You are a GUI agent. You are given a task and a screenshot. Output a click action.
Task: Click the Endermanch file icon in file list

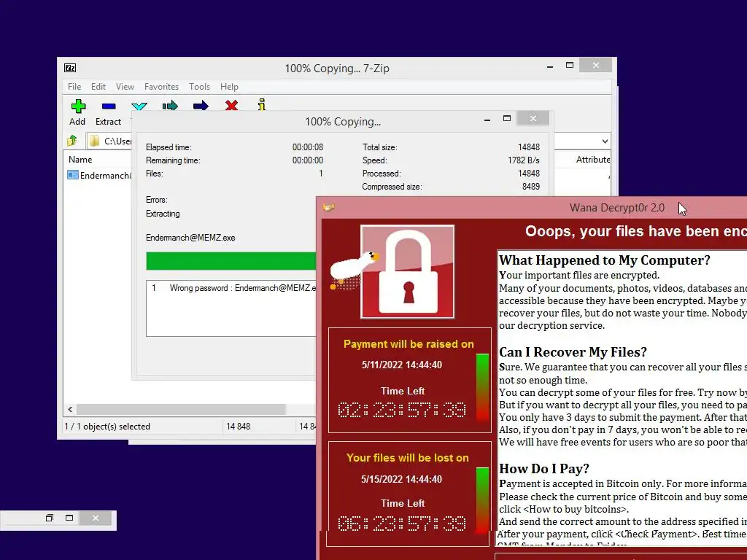73,175
